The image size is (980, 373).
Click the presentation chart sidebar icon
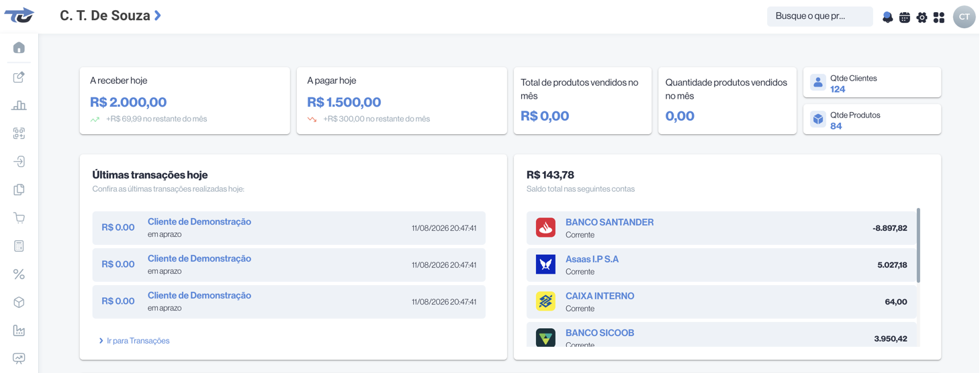point(19,358)
